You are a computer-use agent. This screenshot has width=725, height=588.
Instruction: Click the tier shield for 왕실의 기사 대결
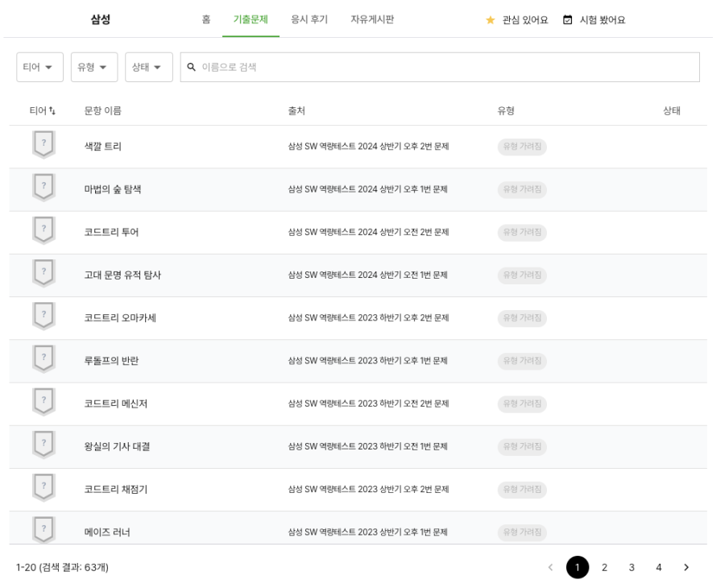(x=44, y=445)
